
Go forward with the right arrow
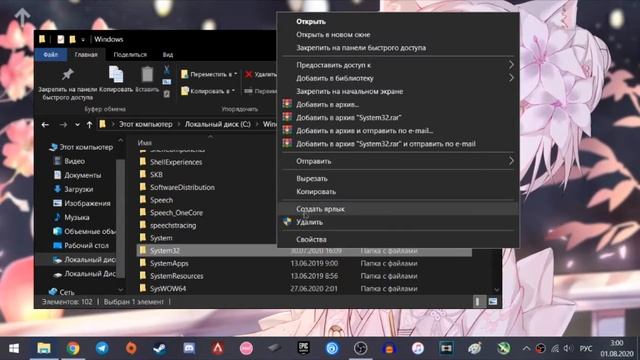click(63, 124)
